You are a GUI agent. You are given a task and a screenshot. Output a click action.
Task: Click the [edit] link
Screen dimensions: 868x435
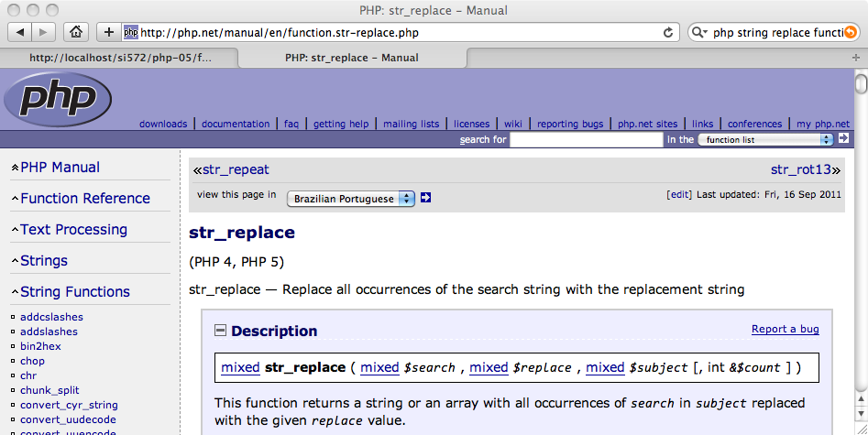tap(679, 194)
